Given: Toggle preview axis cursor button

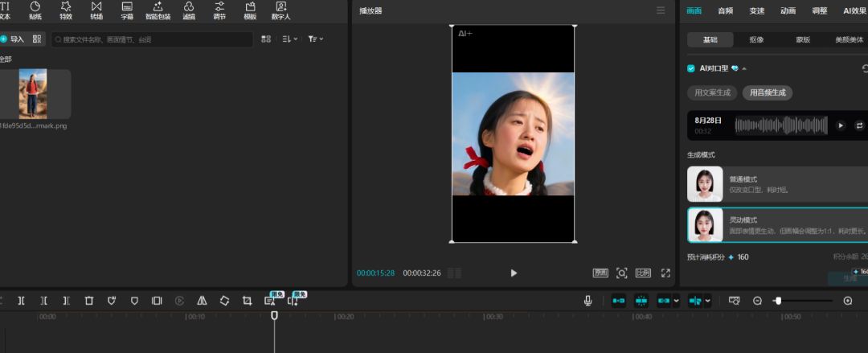Looking at the screenshot, I should tap(694, 301).
